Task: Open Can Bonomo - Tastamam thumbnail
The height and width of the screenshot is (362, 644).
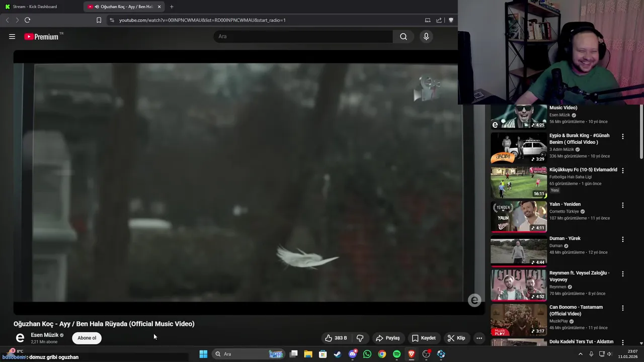Action: tap(519, 320)
